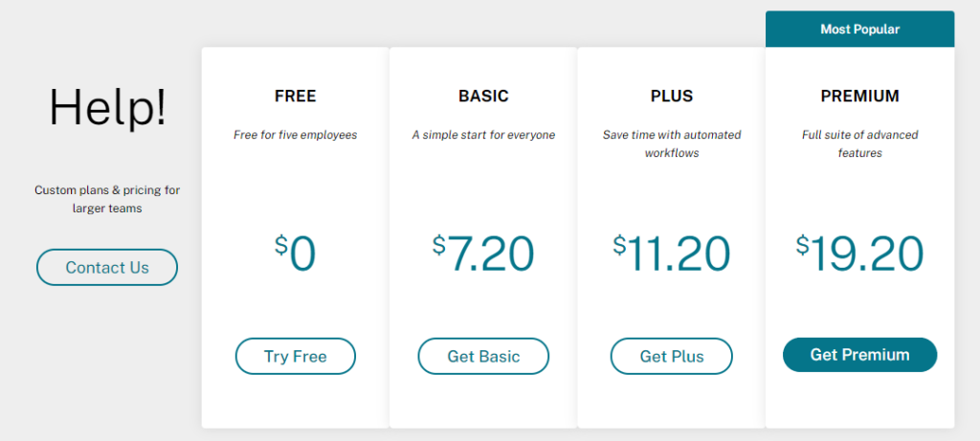
Task: Click the Most Popular banner
Action: 859,30
